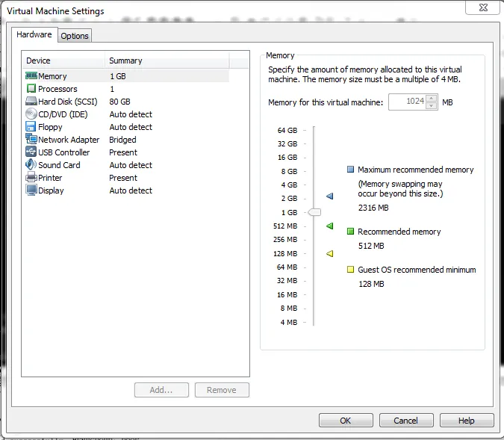Click the 16 GB scale label
The image size is (504, 440).
[287, 158]
